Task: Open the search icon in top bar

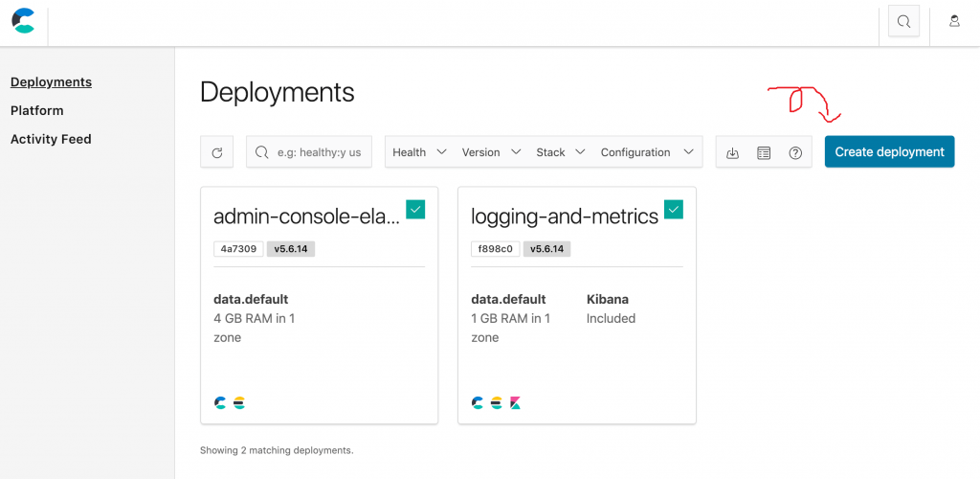Action: coord(903,21)
